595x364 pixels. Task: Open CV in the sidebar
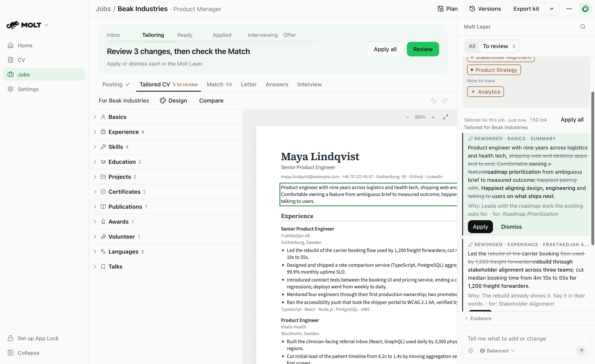(x=45, y=60)
